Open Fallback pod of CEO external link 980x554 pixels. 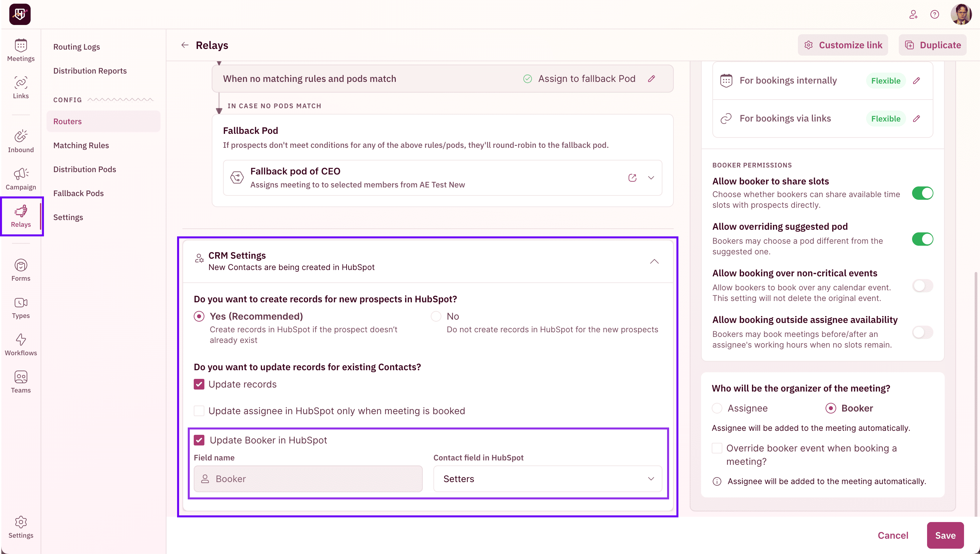(x=632, y=178)
